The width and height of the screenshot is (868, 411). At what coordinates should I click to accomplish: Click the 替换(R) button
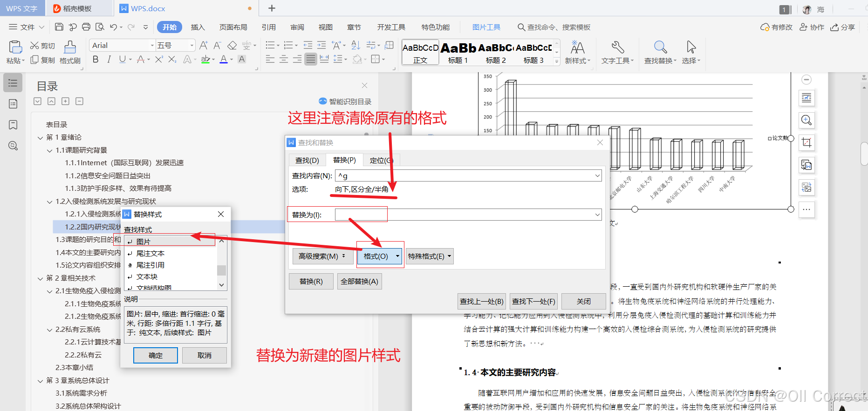pos(311,281)
